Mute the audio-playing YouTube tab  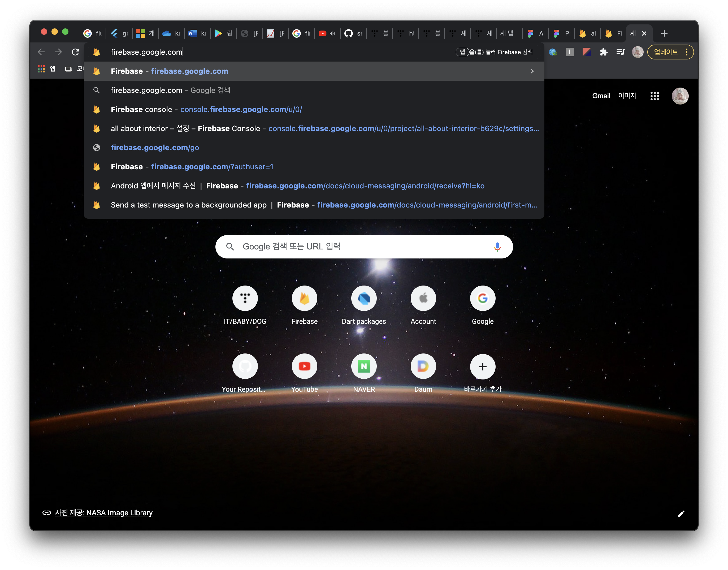click(x=332, y=33)
